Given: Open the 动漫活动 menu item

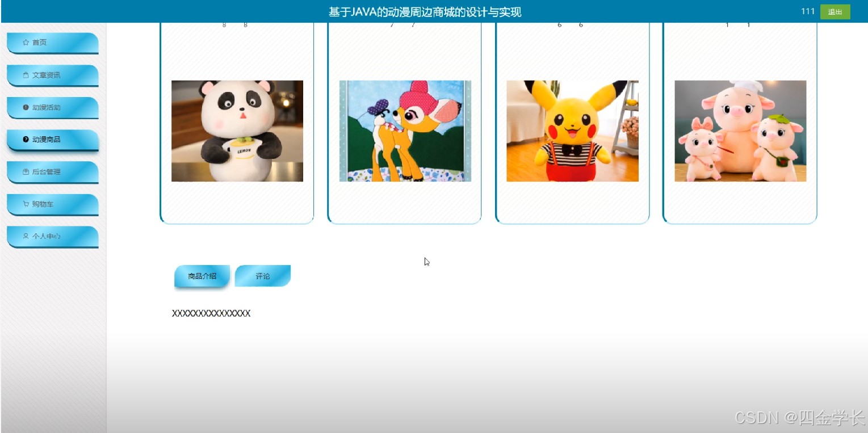Looking at the screenshot, I should 53,108.
